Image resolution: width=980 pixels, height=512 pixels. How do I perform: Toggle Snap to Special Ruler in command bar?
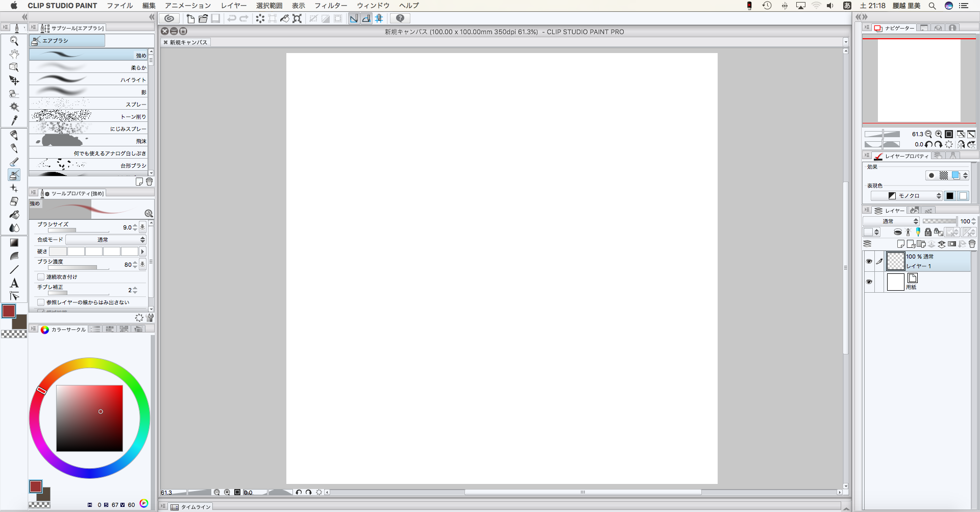(366, 18)
